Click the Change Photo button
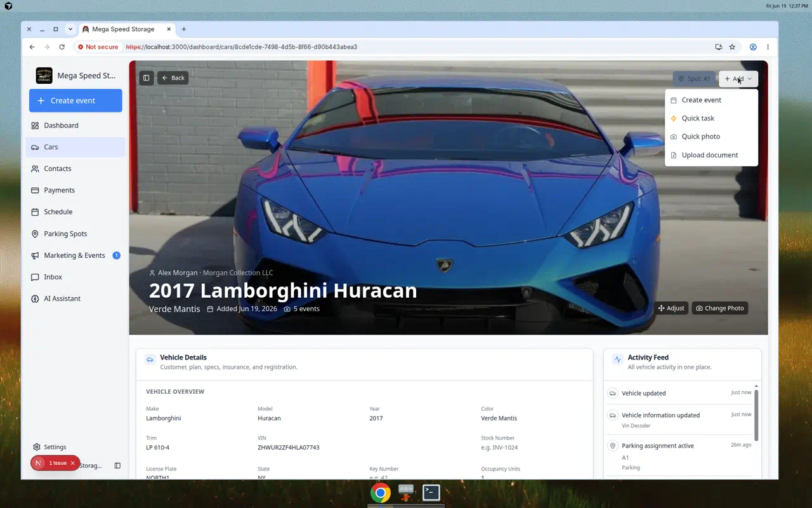Viewport: 812px width, 508px height. (720, 308)
